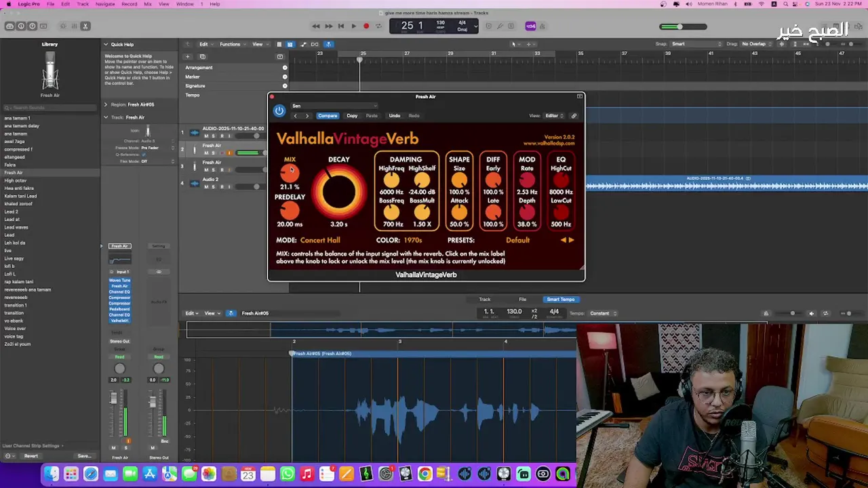This screenshot has height=488, width=868.
Task: Go to previous plugin setting arrow
Action: [295, 116]
